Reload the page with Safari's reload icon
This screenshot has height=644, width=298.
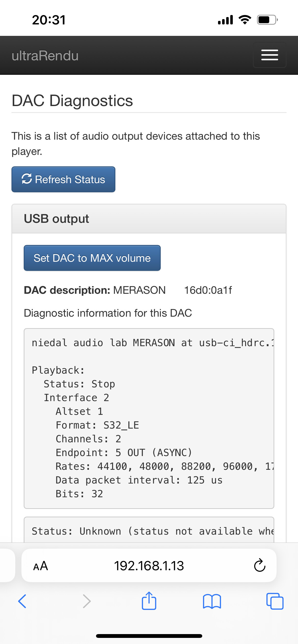click(x=260, y=566)
